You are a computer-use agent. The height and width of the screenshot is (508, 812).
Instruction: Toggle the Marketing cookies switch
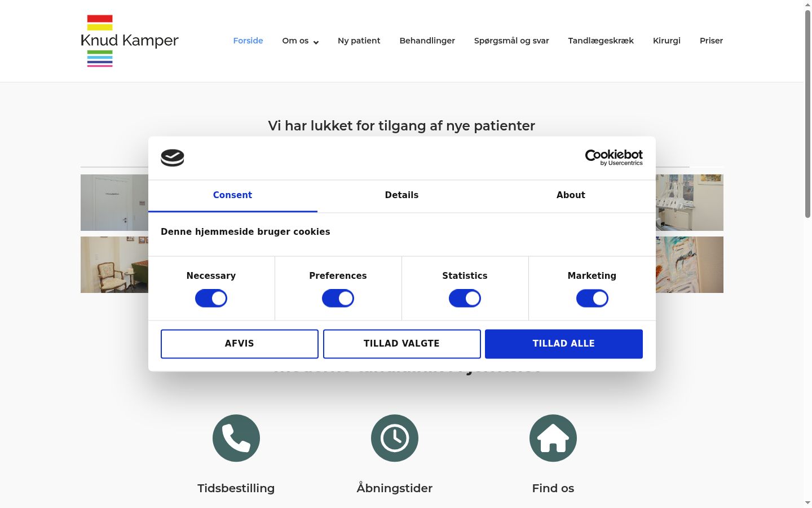pyautogui.click(x=592, y=299)
